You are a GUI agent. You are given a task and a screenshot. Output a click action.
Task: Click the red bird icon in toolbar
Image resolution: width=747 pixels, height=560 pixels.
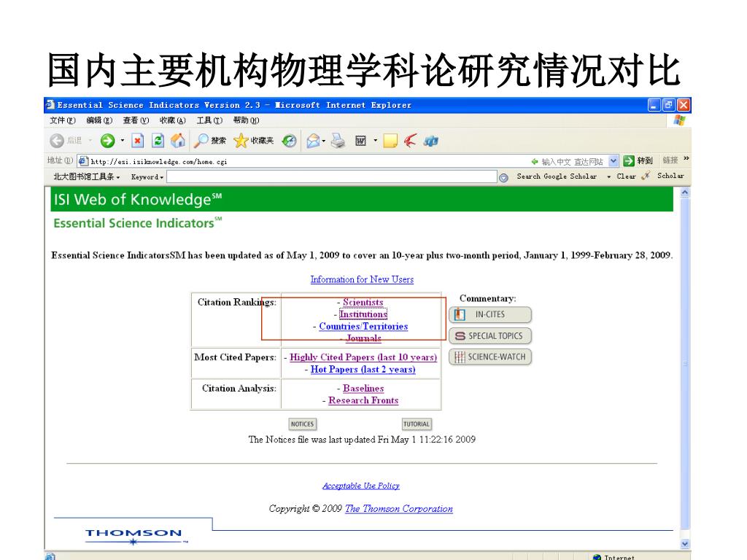(x=410, y=141)
